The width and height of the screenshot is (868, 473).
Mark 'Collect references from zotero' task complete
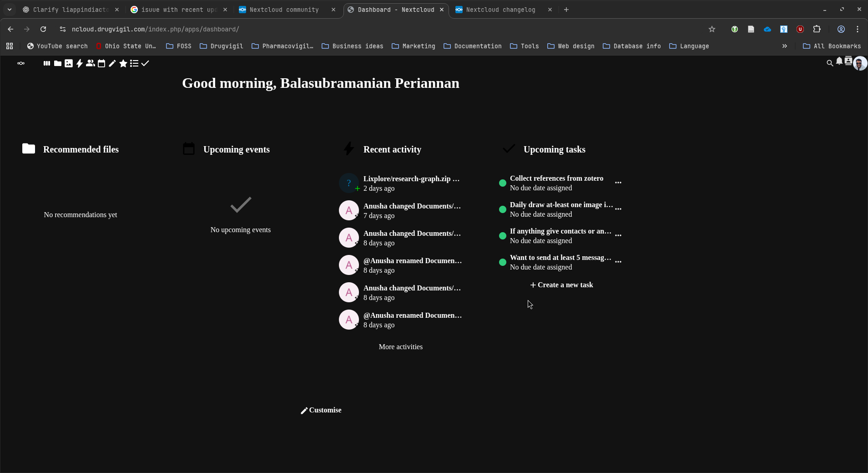pos(503,183)
